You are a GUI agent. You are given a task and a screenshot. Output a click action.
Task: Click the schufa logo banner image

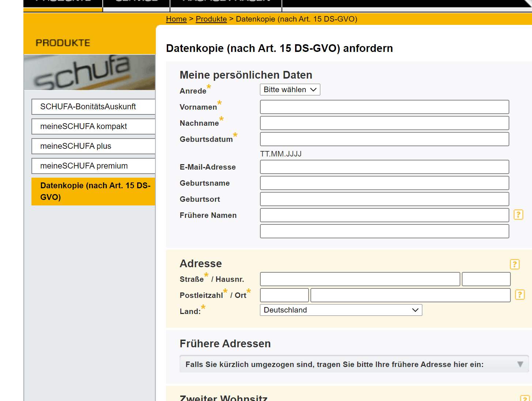pyautogui.click(x=90, y=72)
